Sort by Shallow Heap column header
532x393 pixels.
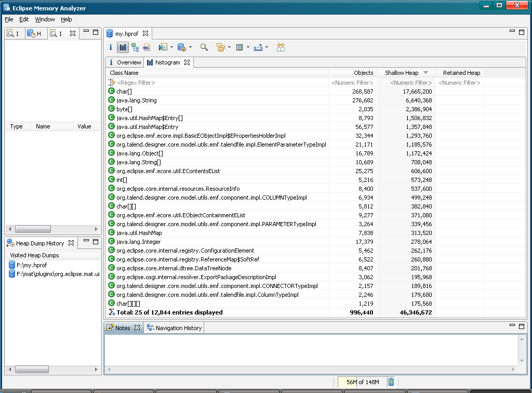click(402, 73)
